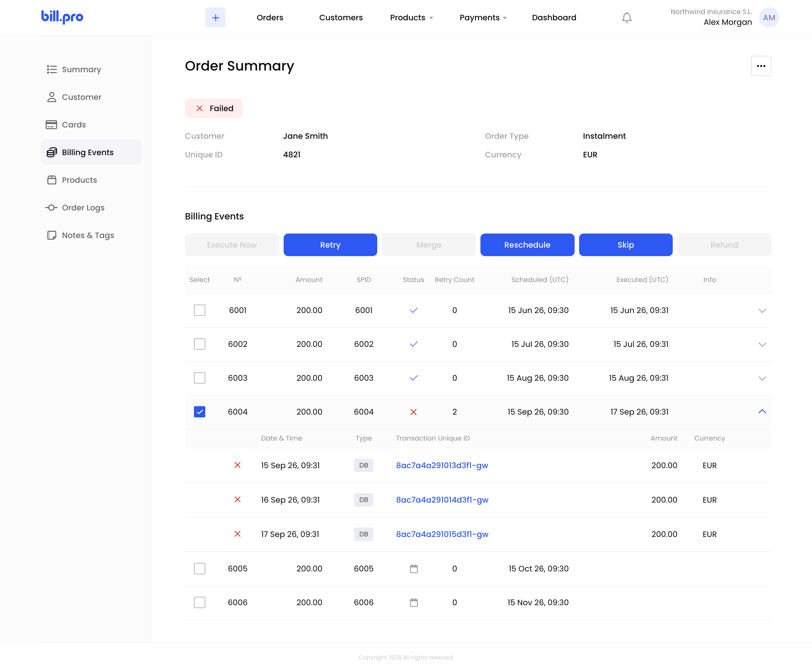Open the Products dropdown in top navigation
Image resolution: width=812 pixels, height=669 pixels.
(411, 18)
